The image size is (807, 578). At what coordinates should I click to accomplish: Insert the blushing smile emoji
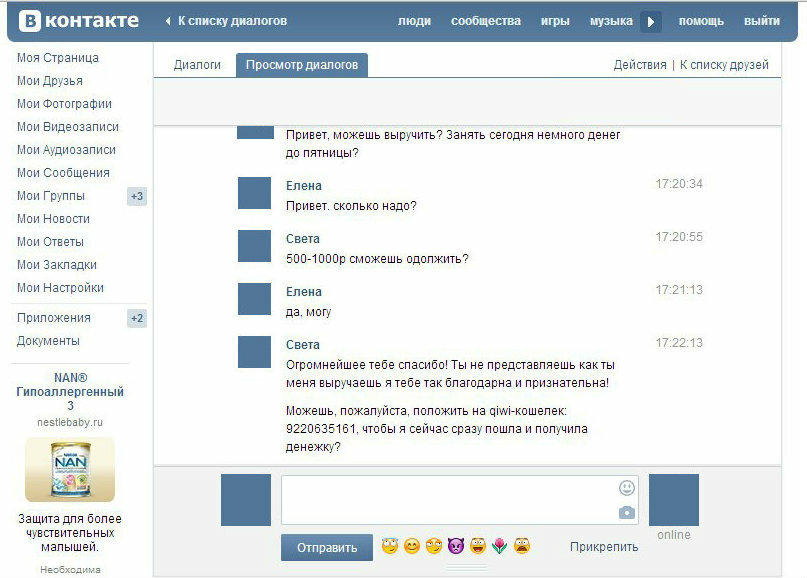coord(412,546)
